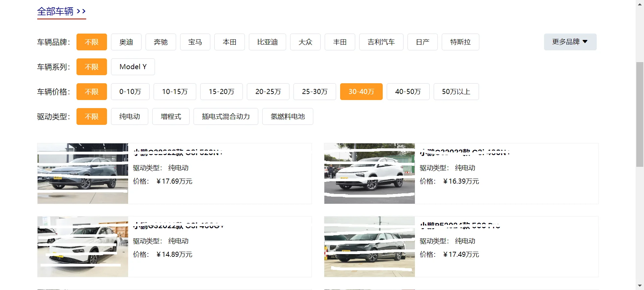Pick the 25-30万 price range
This screenshot has height=290, width=644.
pos(315,92)
